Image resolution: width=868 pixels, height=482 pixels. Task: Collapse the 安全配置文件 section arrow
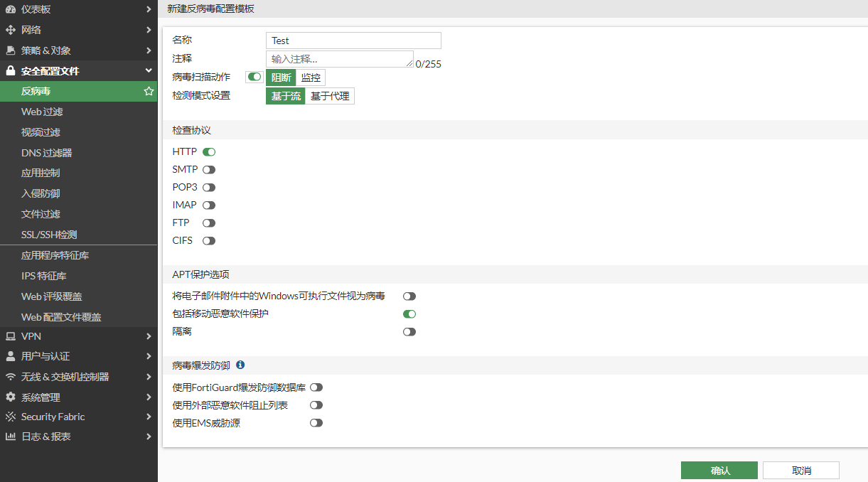coord(149,71)
